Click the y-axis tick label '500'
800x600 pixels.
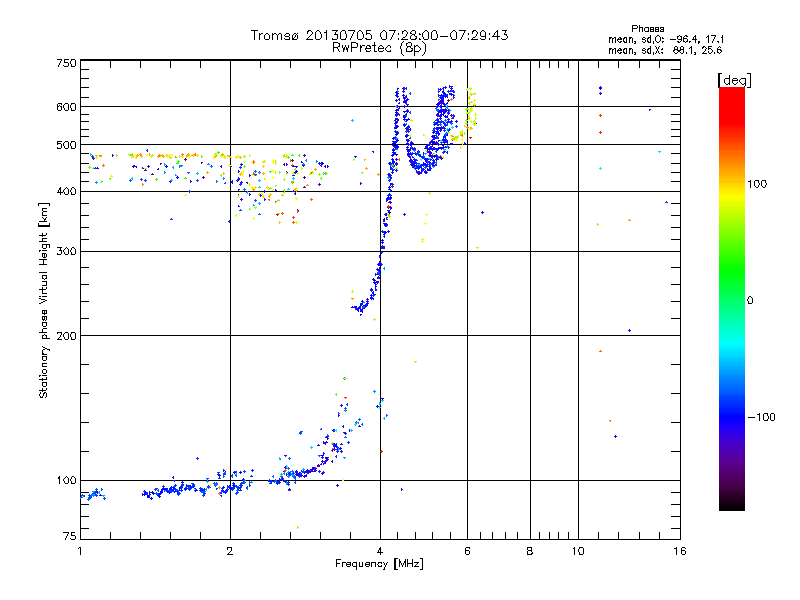(66, 145)
